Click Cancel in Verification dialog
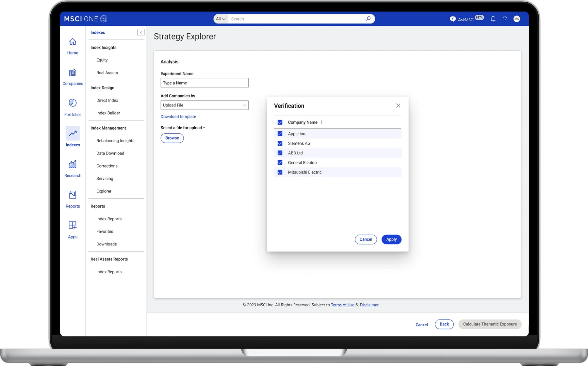This screenshot has width=588, height=366. point(366,239)
